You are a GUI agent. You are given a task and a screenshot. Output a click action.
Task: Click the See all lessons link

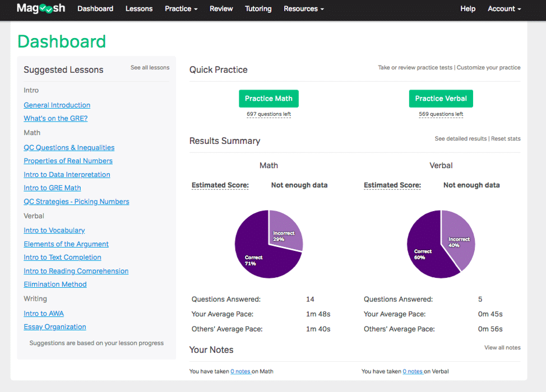tap(150, 68)
